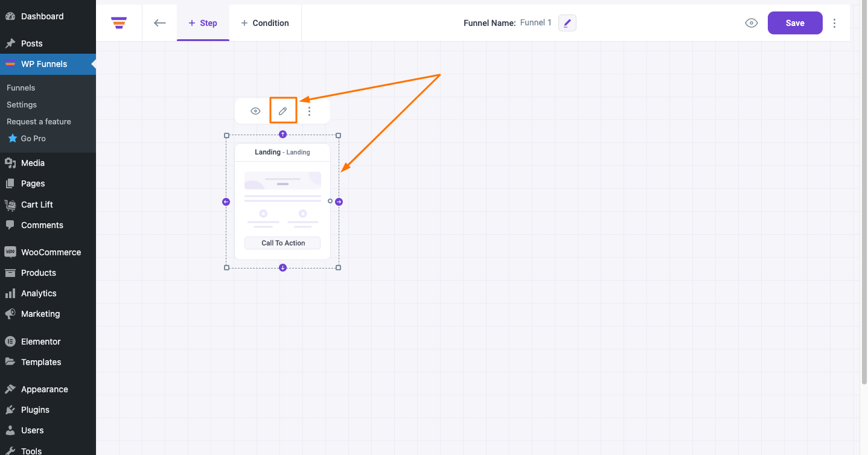868x455 pixels.
Task: Go back using the left arrow icon
Action: click(159, 23)
